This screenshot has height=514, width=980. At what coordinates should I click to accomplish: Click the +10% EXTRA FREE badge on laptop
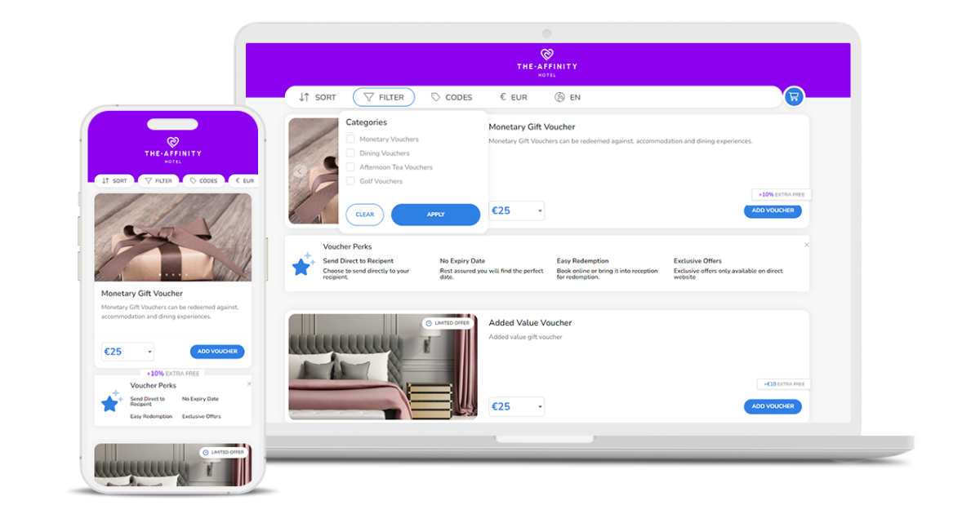(782, 195)
